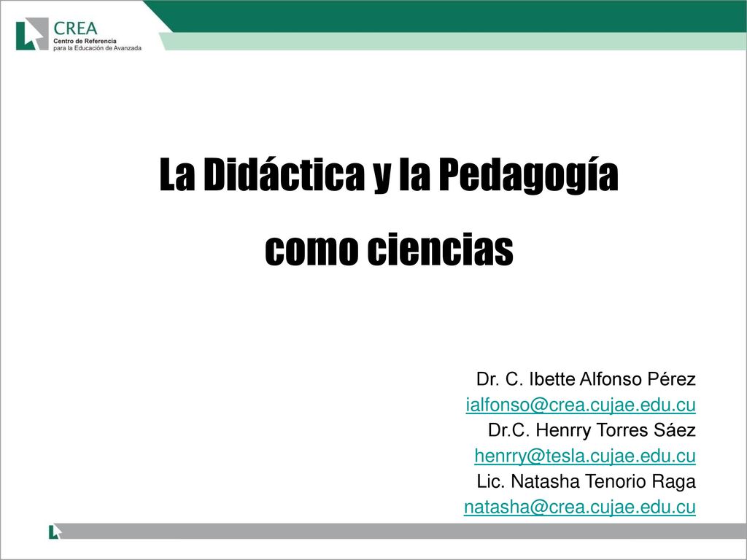Click the CREA logo icon at top

tap(32, 34)
